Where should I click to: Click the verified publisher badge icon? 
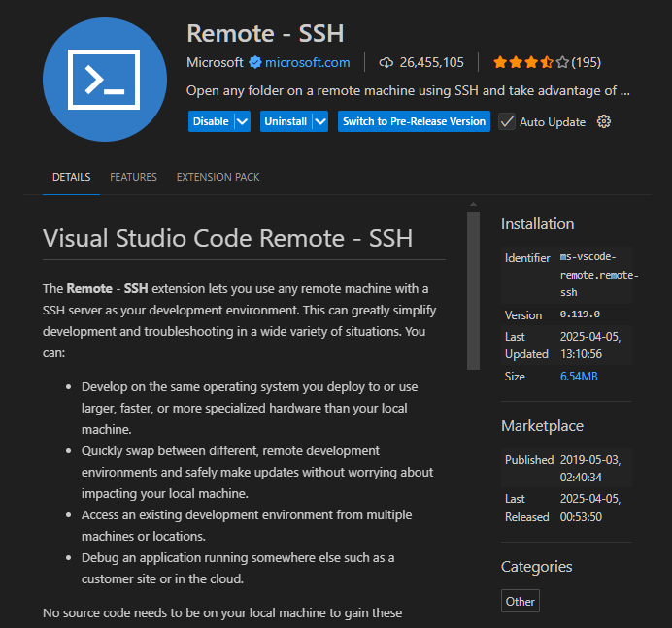[254, 62]
